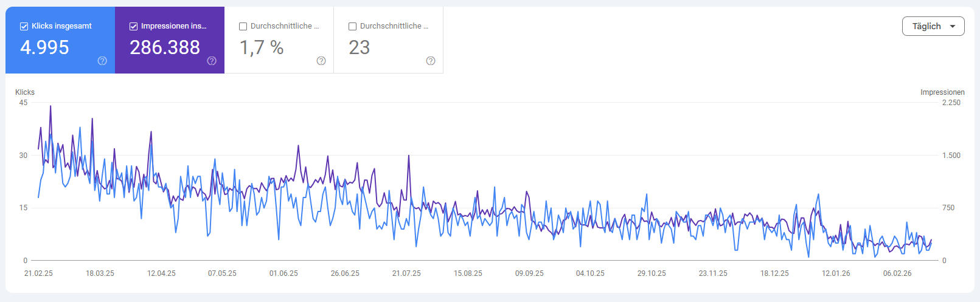Disable the Impressionen checkbox

[133, 26]
